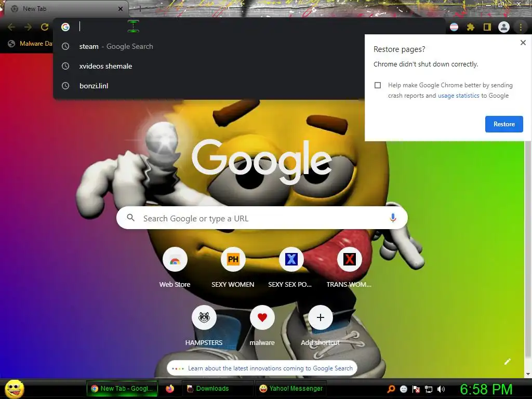Viewport: 532px width, 399px height.
Task: Click the Google logo on the page
Action: 262,162
